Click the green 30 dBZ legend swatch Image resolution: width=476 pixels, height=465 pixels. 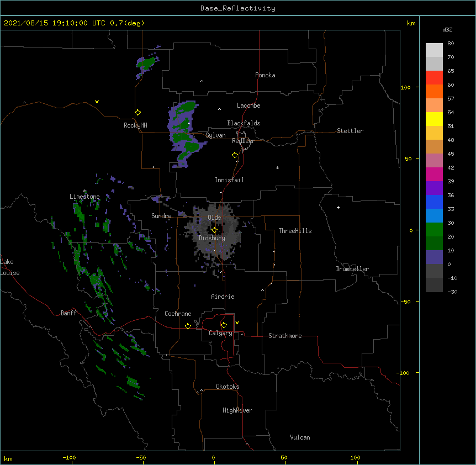(434, 230)
